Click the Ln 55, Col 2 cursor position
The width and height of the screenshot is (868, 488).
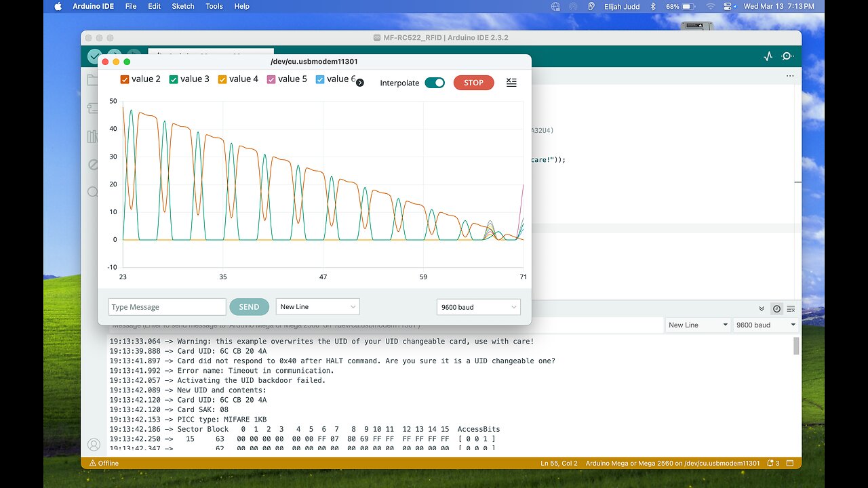(559, 464)
